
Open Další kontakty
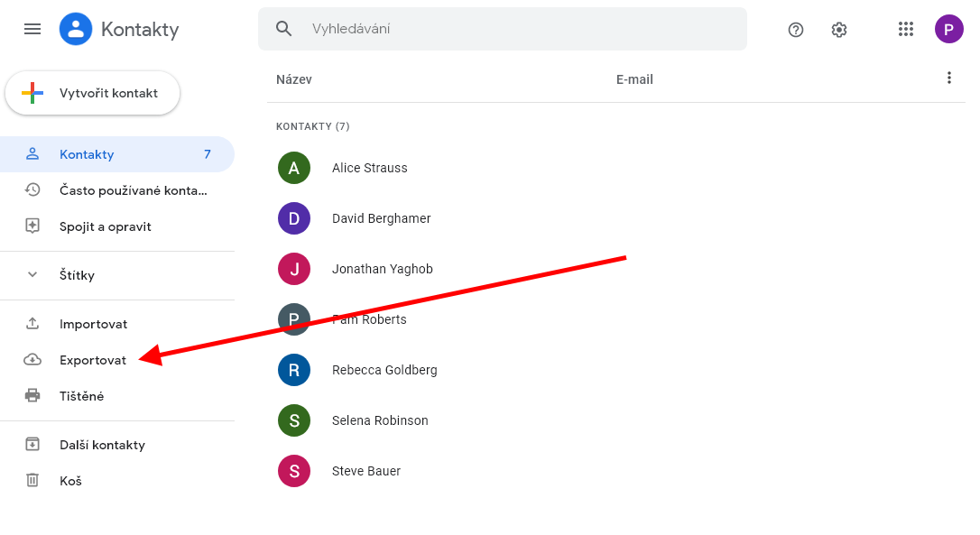[x=102, y=445]
